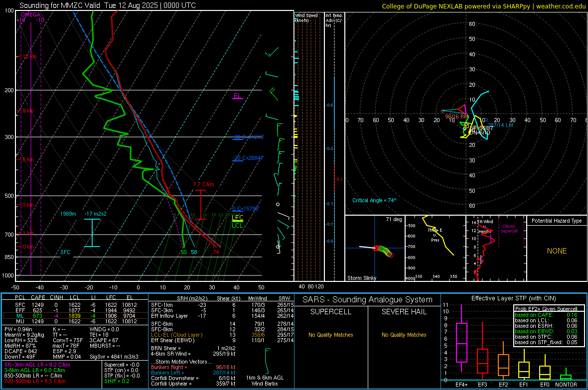The width and height of the screenshot is (588, 390).
Task: Click the '3 km' height marker
Action: [x=28, y=205]
